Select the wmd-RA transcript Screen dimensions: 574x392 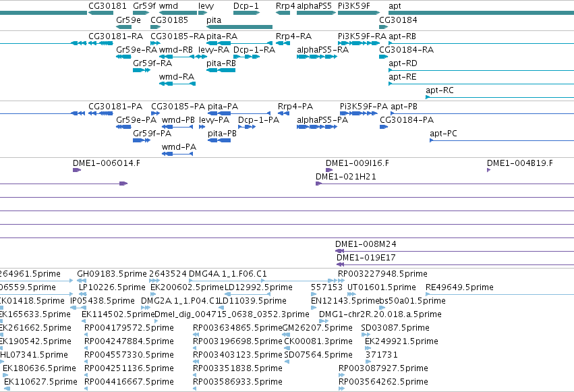click(177, 84)
